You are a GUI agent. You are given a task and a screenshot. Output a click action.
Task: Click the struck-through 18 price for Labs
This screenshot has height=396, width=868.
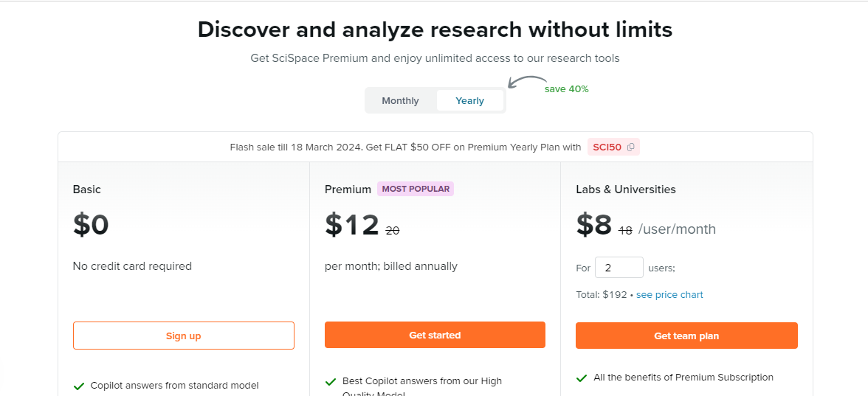click(x=626, y=232)
